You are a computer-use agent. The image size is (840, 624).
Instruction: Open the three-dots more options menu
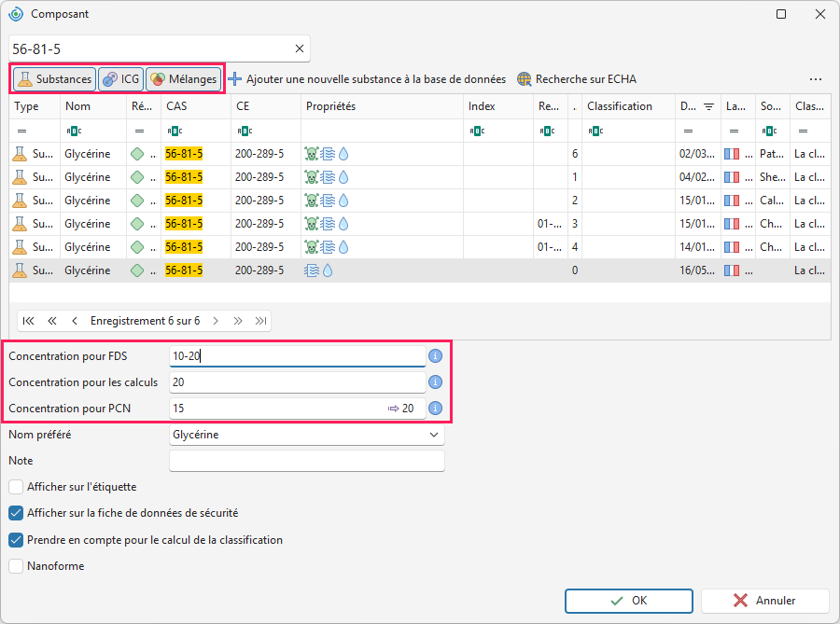(816, 79)
